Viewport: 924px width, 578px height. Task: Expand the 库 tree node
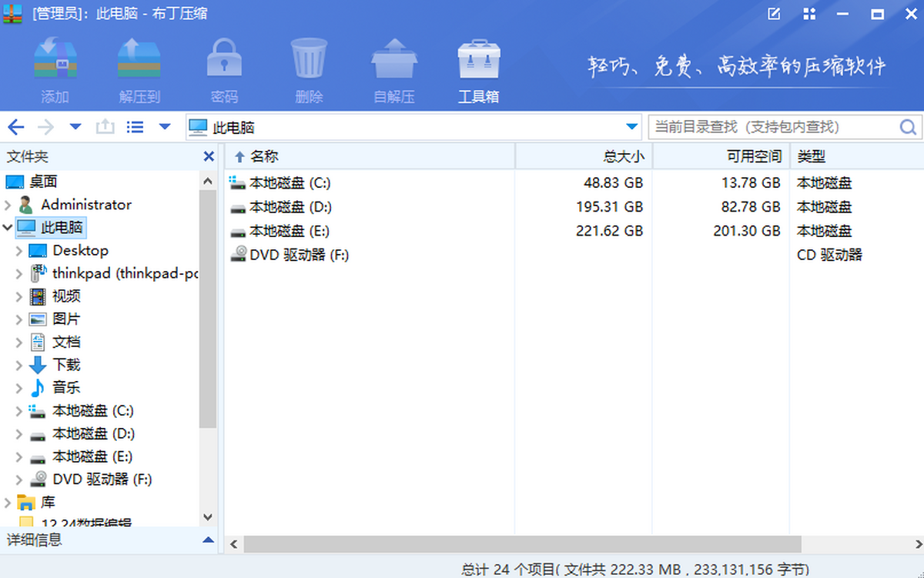pos(8,503)
